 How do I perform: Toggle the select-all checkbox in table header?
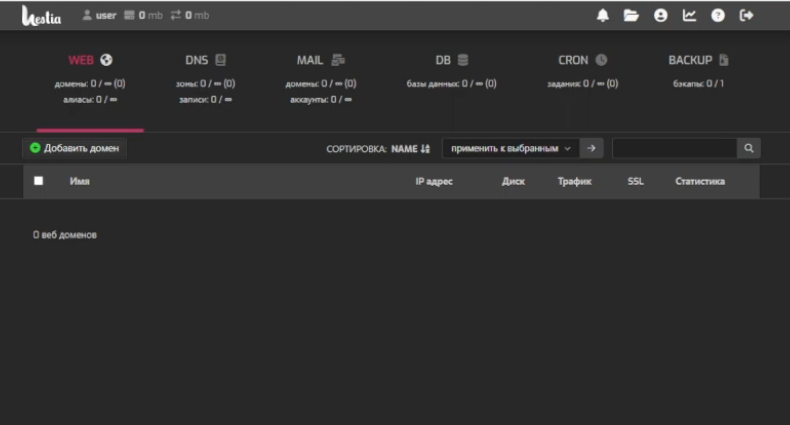pos(39,181)
